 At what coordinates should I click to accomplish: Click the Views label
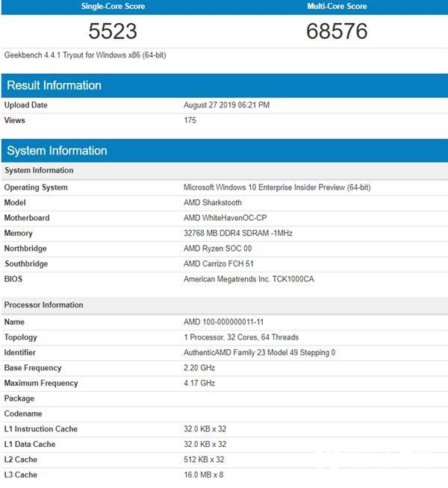coord(14,120)
